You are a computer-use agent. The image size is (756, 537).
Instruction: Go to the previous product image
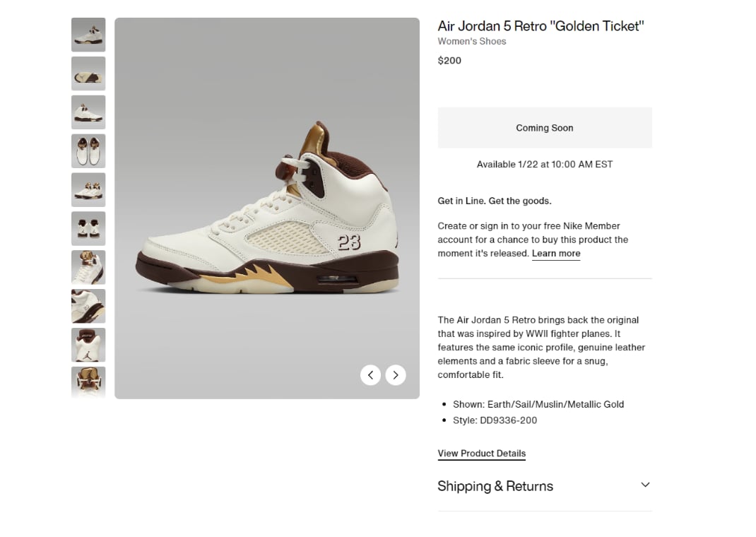click(x=370, y=375)
